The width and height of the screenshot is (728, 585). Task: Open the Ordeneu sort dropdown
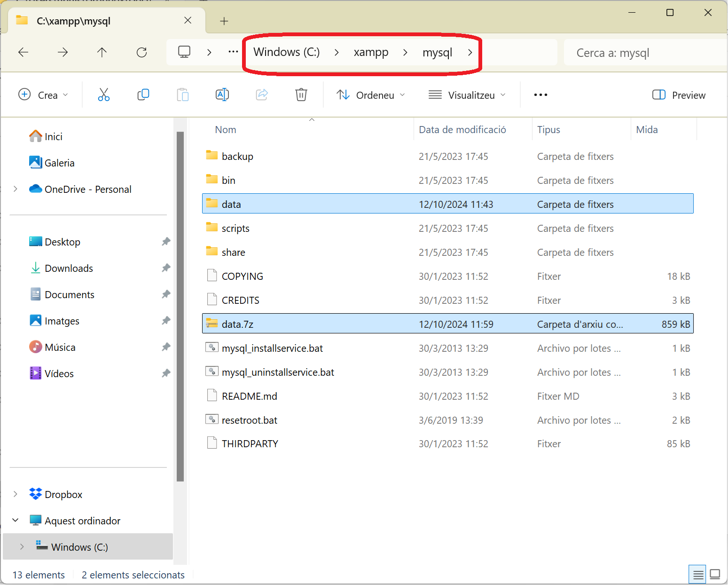click(371, 95)
